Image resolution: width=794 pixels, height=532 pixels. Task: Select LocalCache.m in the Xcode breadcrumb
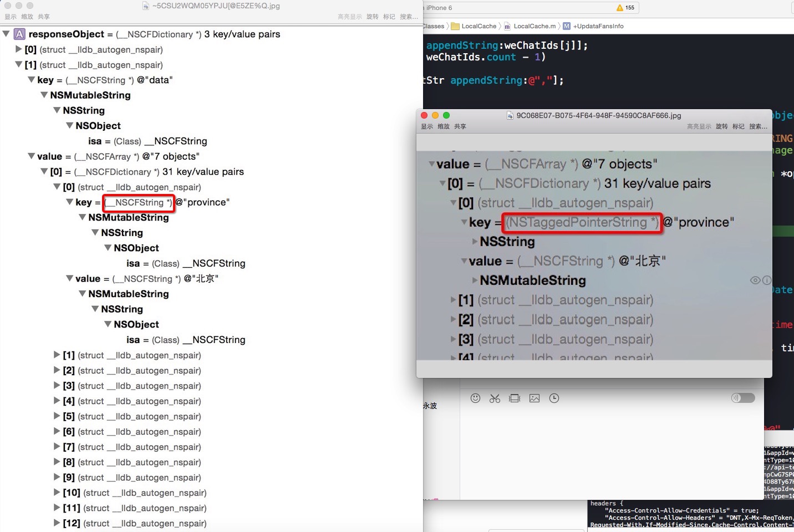(535, 26)
